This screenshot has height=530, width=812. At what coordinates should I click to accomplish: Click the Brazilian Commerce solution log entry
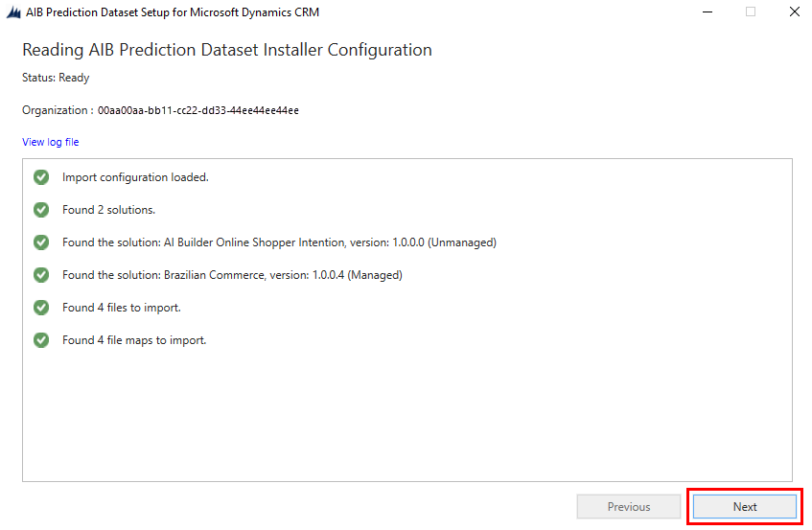[x=232, y=275]
